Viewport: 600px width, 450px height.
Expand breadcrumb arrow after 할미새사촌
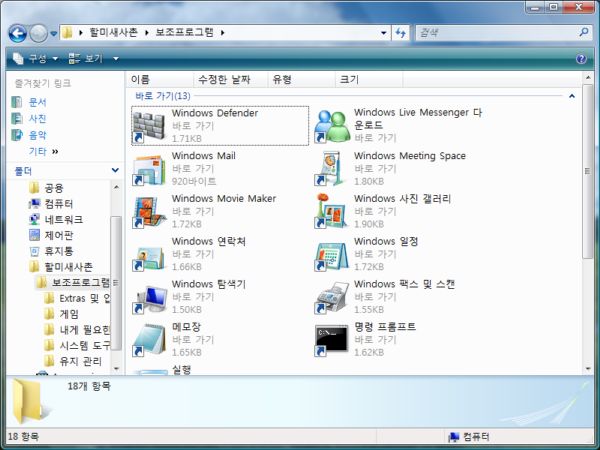147,33
